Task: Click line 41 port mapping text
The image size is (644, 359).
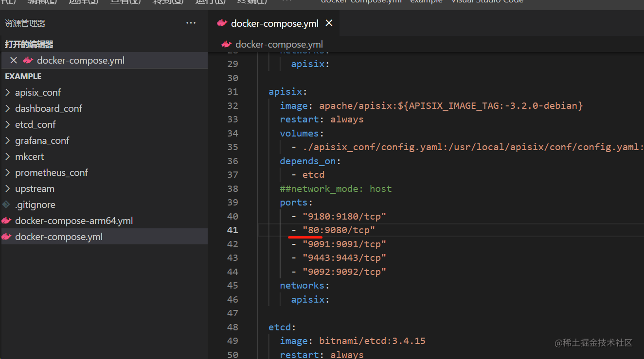Action: pyautogui.click(x=339, y=230)
